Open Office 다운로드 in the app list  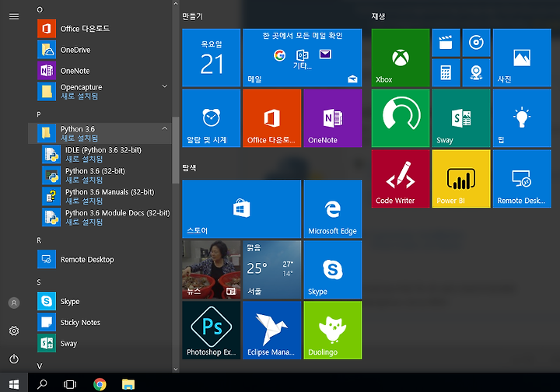[100, 29]
